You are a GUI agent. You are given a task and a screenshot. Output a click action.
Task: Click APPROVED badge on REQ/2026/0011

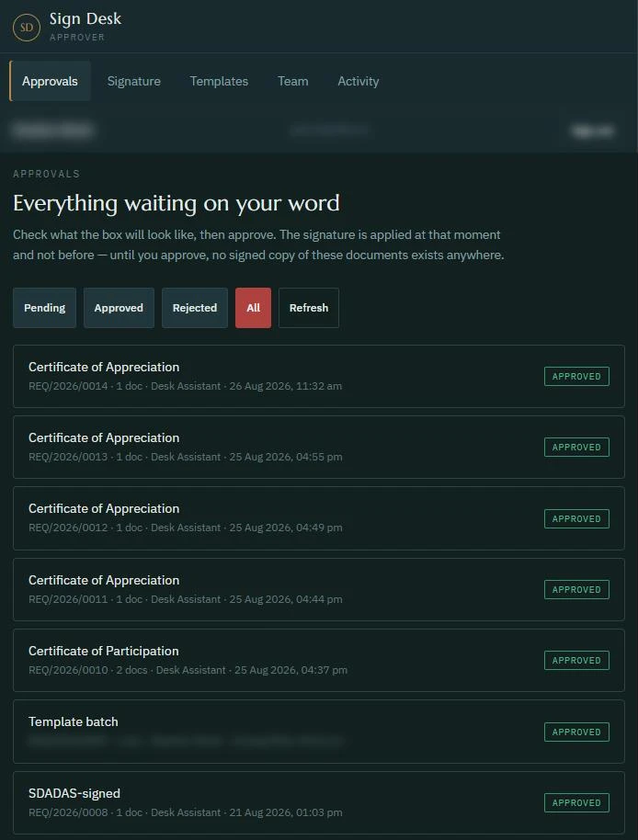tap(577, 589)
